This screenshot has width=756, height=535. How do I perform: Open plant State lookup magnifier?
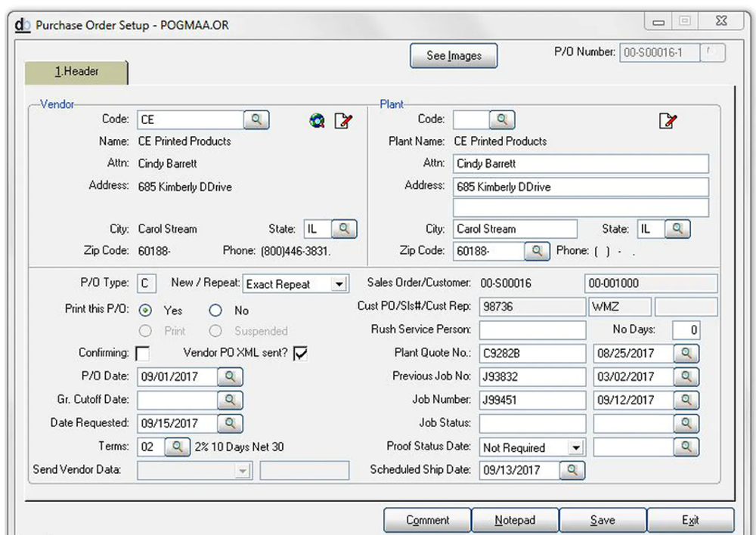pyautogui.click(x=677, y=229)
